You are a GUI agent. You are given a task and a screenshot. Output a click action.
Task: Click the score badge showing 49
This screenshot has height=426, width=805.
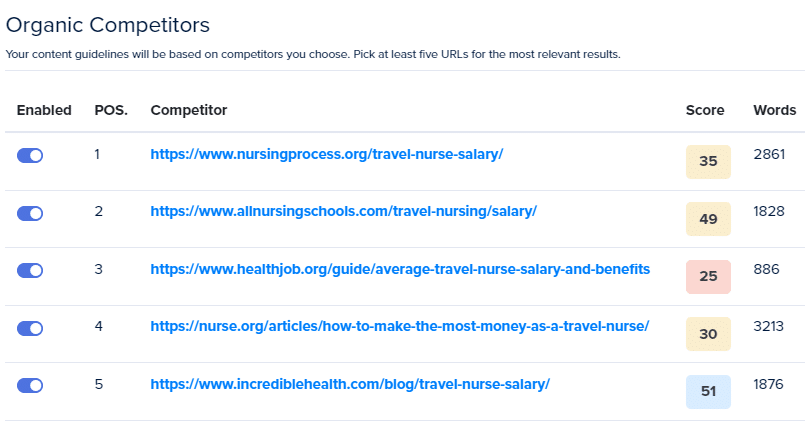(x=708, y=219)
